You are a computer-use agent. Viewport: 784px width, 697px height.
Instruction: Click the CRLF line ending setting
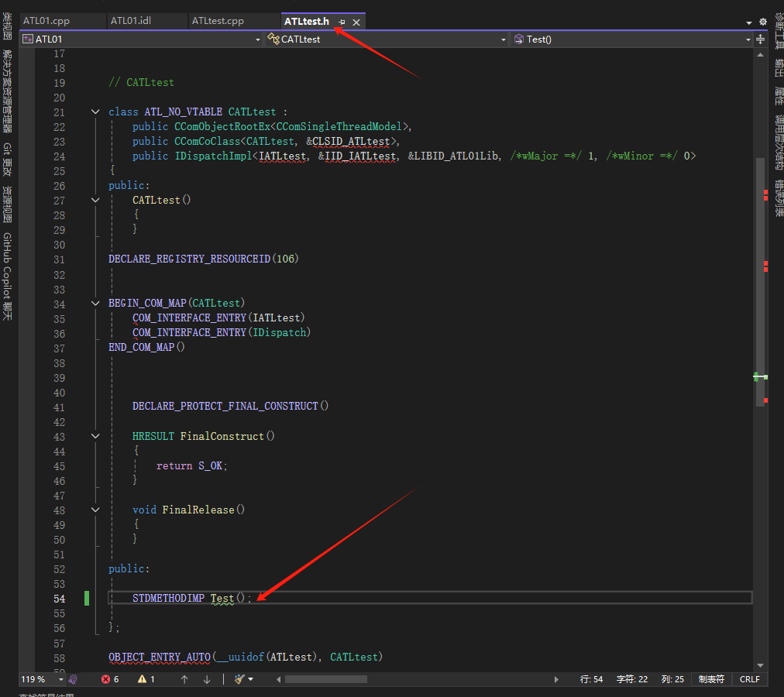(749, 679)
